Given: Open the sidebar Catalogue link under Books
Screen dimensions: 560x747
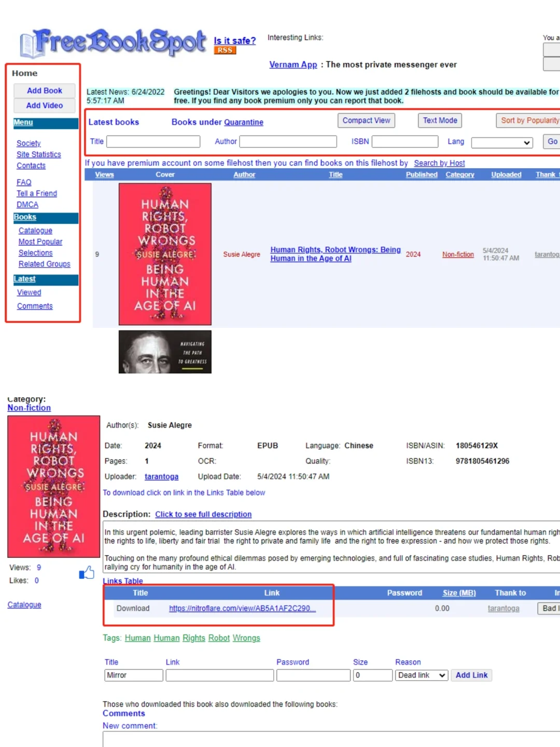Looking at the screenshot, I should click(35, 230).
